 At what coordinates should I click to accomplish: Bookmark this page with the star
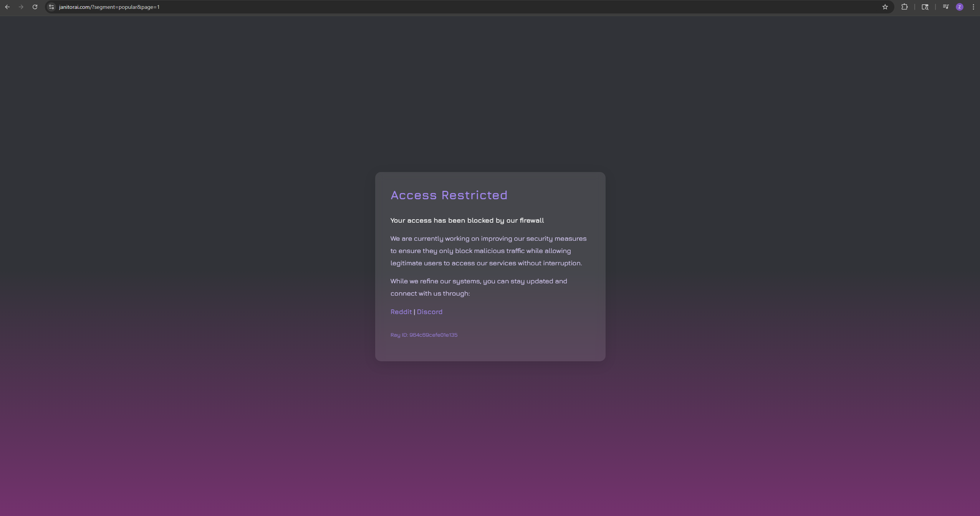tap(885, 7)
